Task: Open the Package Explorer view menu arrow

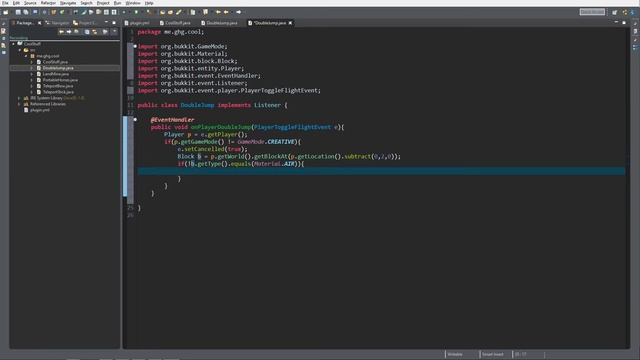Action: (114, 31)
